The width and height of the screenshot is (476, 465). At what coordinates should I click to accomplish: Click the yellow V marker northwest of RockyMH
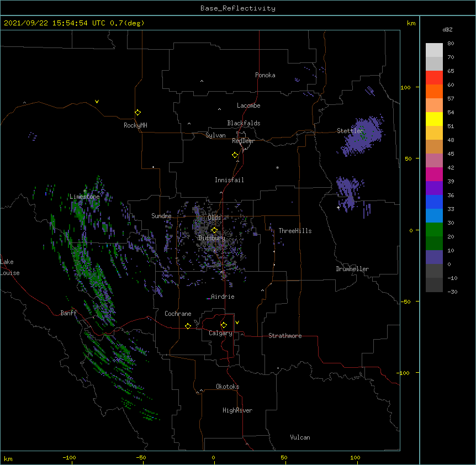(x=97, y=102)
